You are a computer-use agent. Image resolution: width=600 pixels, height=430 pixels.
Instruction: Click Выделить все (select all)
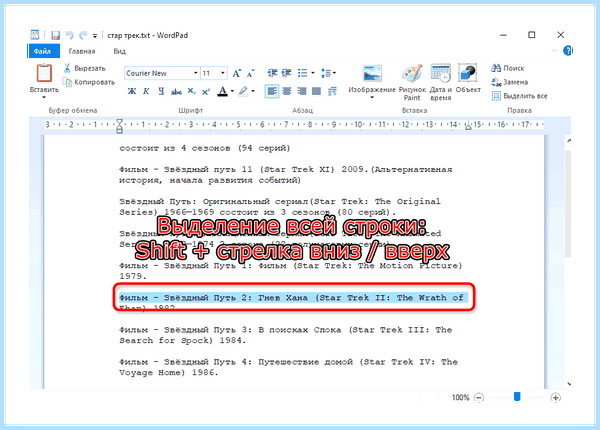pos(520,96)
